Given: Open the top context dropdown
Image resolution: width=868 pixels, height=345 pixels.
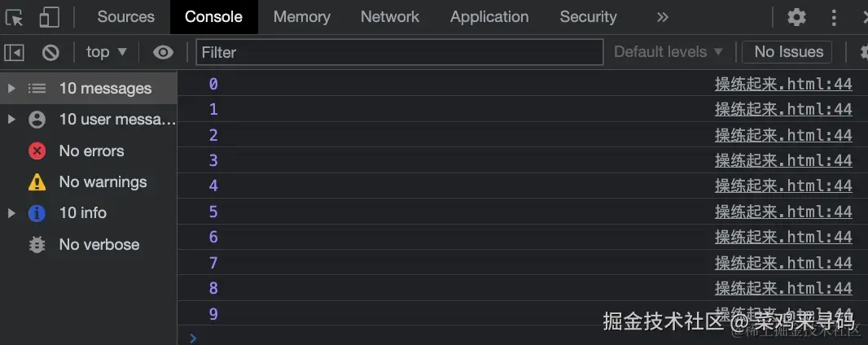Looking at the screenshot, I should coord(107,52).
